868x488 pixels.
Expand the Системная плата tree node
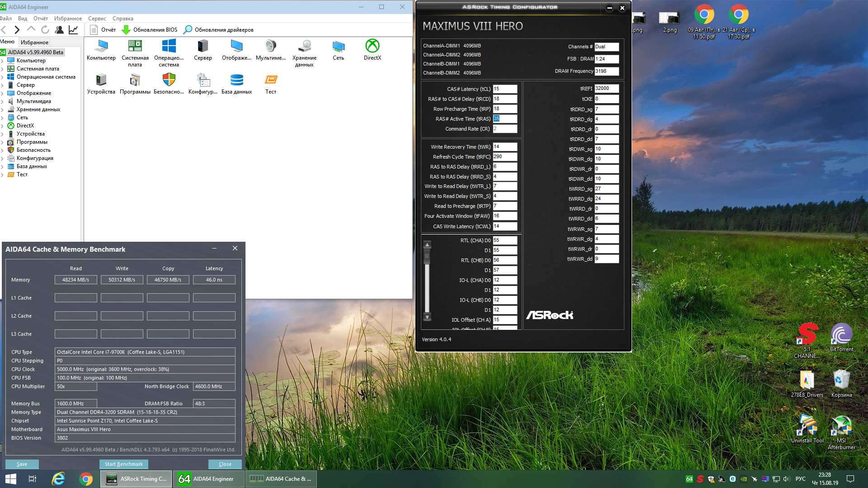[2, 69]
